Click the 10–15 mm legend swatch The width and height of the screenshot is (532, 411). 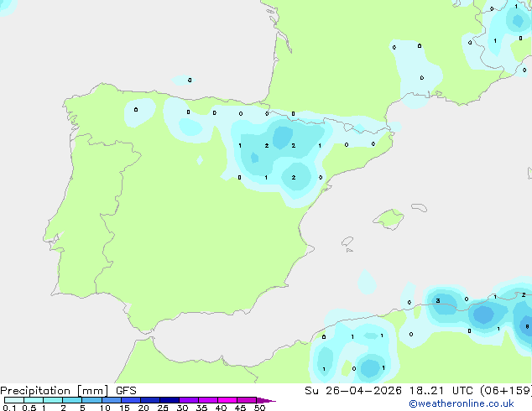coord(111,400)
